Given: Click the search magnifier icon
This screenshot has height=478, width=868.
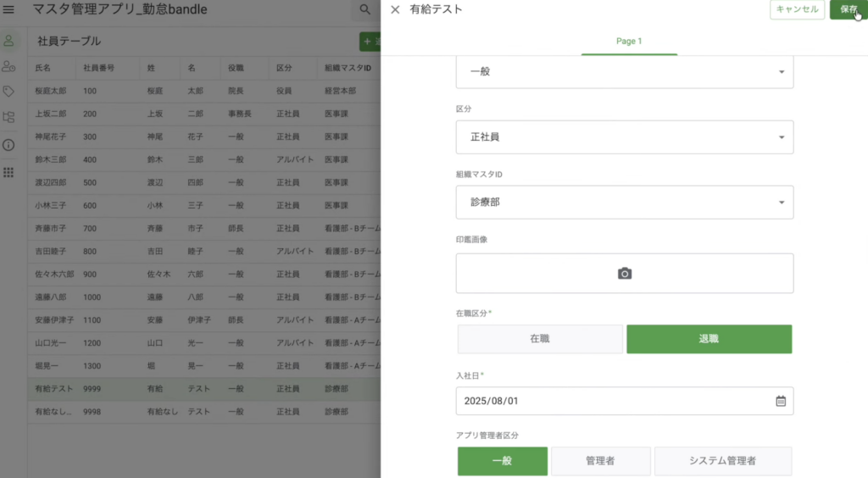Looking at the screenshot, I should [x=364, y=9].
